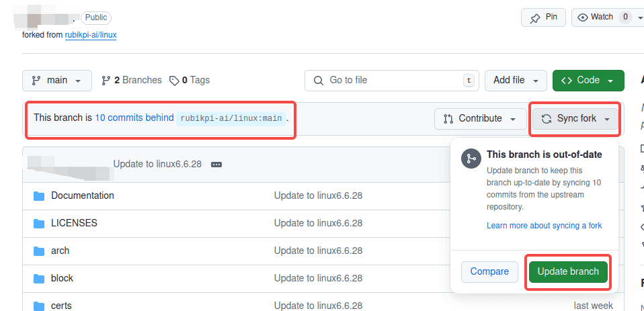The image size is (644, 311).
Task: Click the code brackets icon in Code button
Action: coord(567,81)
